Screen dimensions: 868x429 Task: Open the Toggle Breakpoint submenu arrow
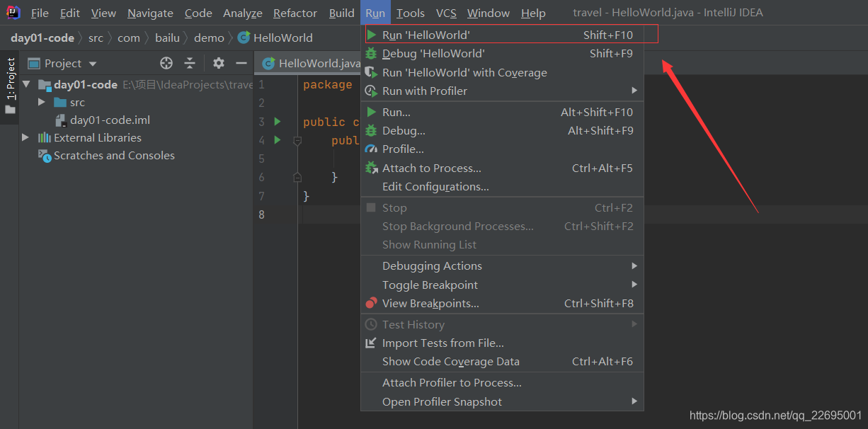(634, 285)
